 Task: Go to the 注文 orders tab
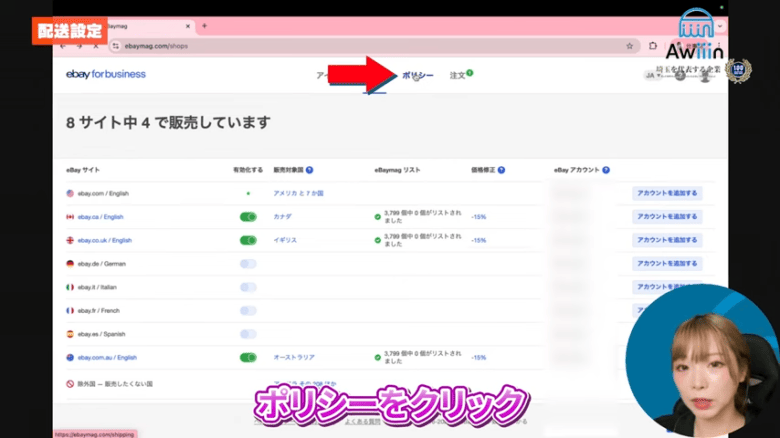click(459, 75)
